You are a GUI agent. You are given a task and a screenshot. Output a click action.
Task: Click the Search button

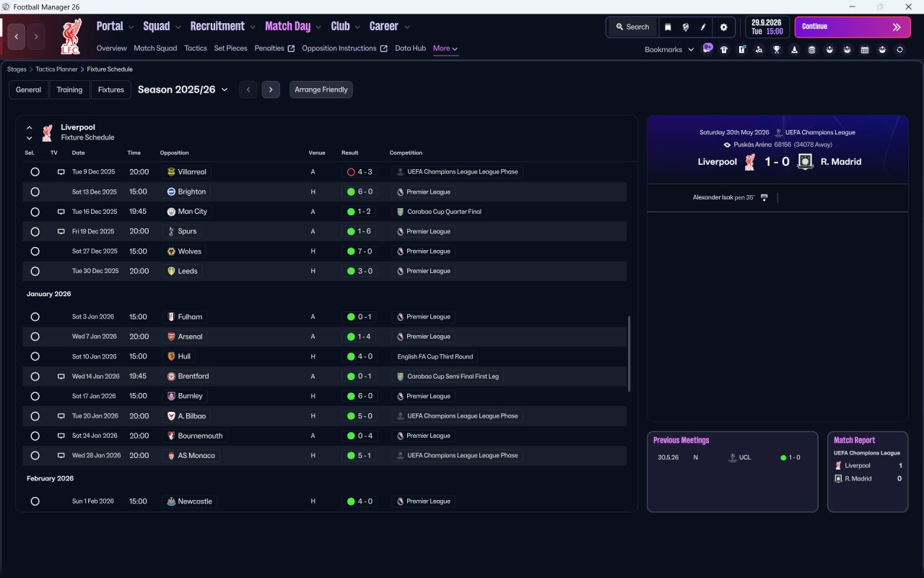(632, 27)
